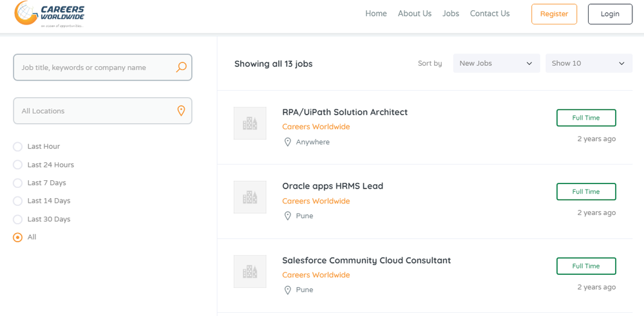The width and height of the screenshot is (644, 316).
Task: Click the map pin of Oracle apps job
Action: pyautogui.click(x=288, y=216)
